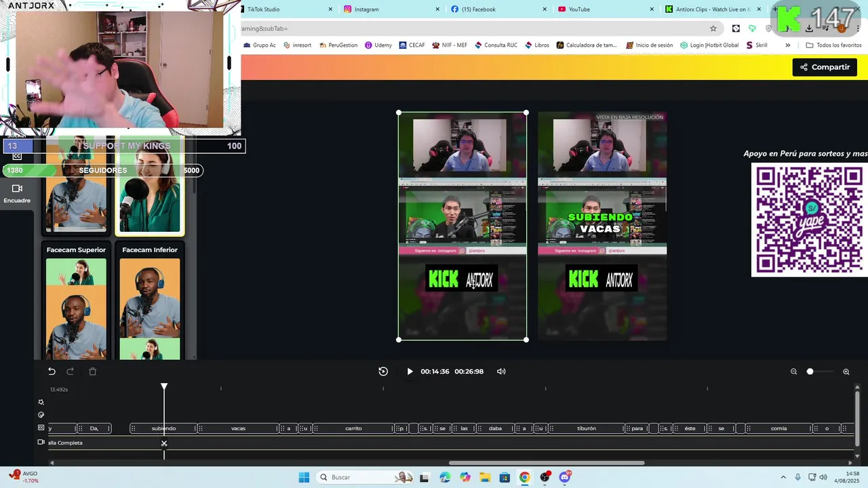Open Google Chrome from the taskbar
Screen dimensions: 868x488
pos(525,477)
